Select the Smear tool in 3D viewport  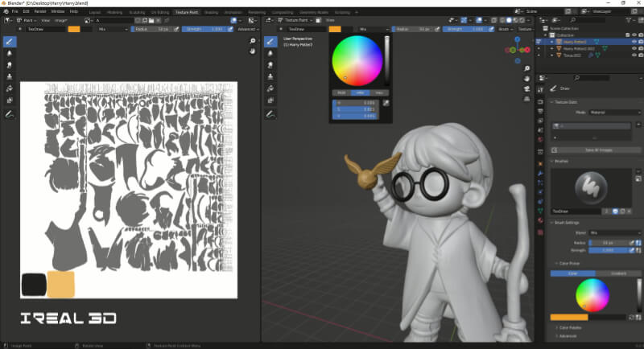click(270, 65)
